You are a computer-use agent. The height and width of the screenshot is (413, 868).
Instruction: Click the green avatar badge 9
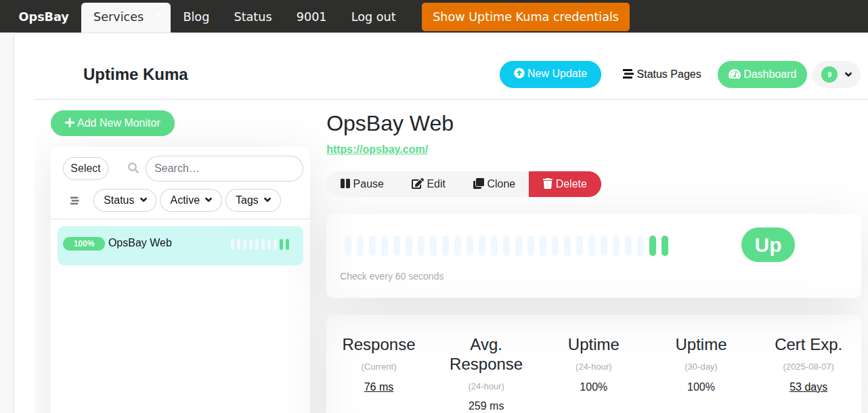[x=829, y=74]
